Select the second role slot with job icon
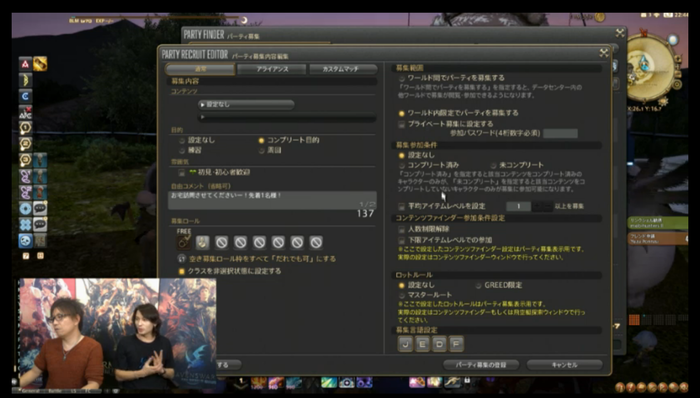Screen dimensions: 700x398 click(203, 242)
